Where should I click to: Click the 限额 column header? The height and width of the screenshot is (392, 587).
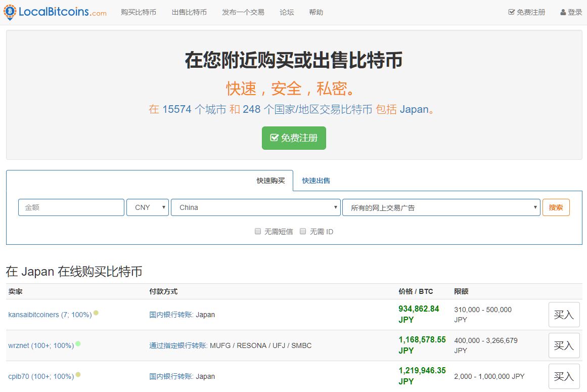[461, 291]
